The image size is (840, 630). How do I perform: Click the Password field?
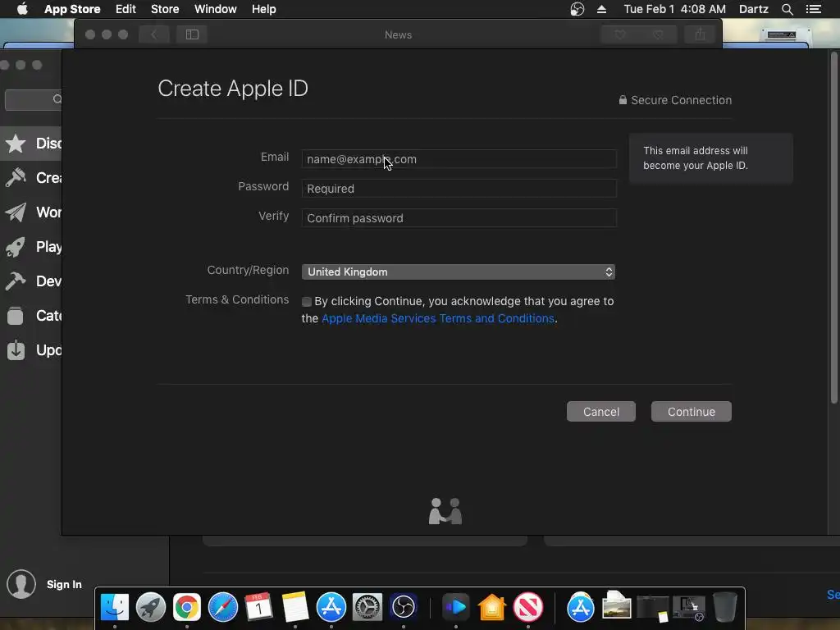(x=459, y=189)
